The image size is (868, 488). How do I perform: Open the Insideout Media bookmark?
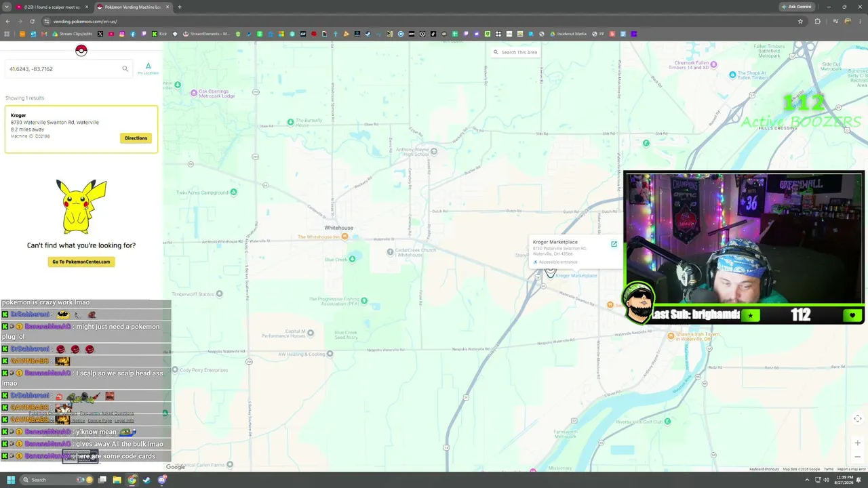click(569, 34)
